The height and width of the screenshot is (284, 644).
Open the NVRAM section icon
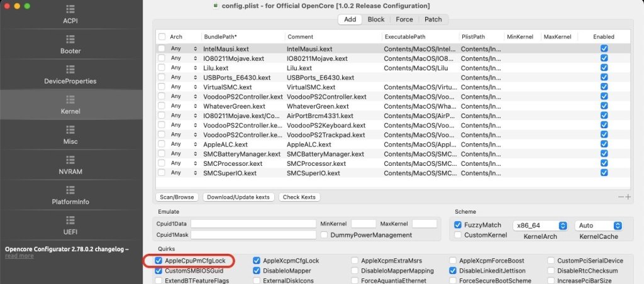click(x=70, y=160)
